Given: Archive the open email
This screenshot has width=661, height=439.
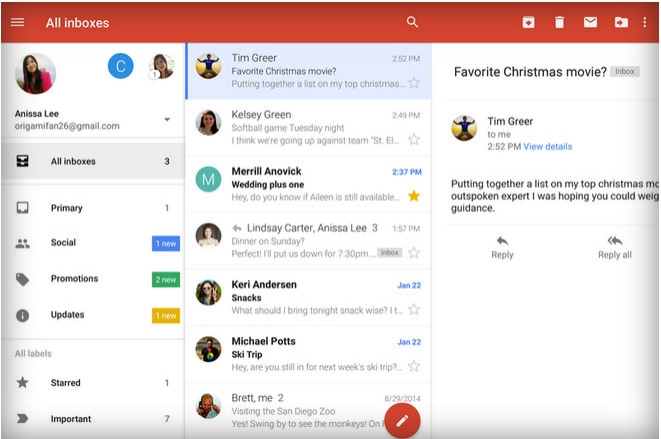Looking at the screenshot, I should 529,22.
